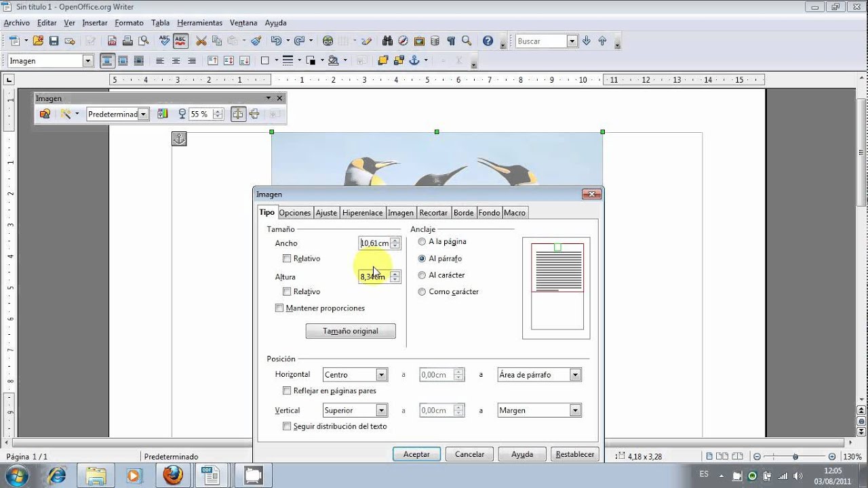Open the Imagen toolbar options arrow

click(269, 98)
